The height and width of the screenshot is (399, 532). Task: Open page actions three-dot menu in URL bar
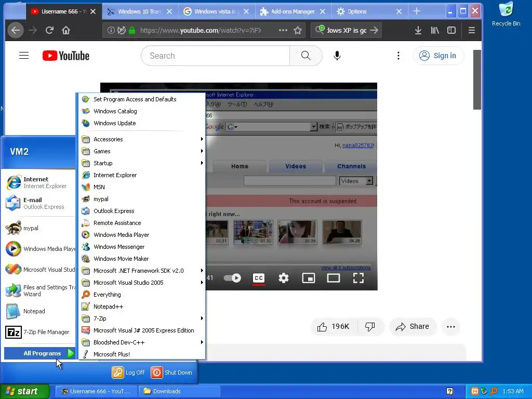[283, 30]
